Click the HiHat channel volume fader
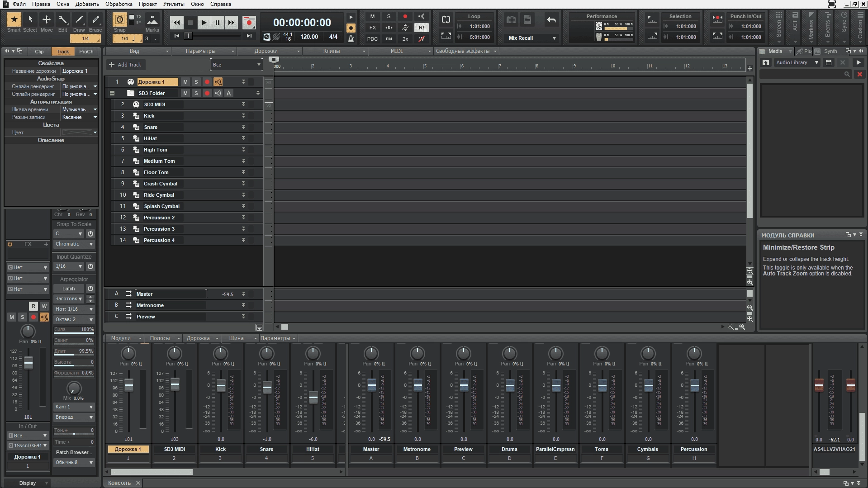Image resolution: width=868 pixels, height=488 pixels. click(x=313, y=398)
